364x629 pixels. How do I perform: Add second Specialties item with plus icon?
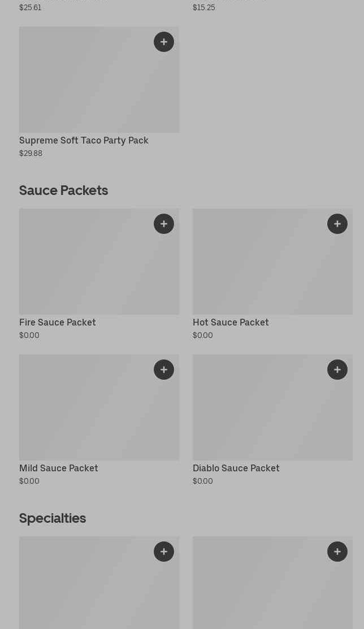point(337,552)
